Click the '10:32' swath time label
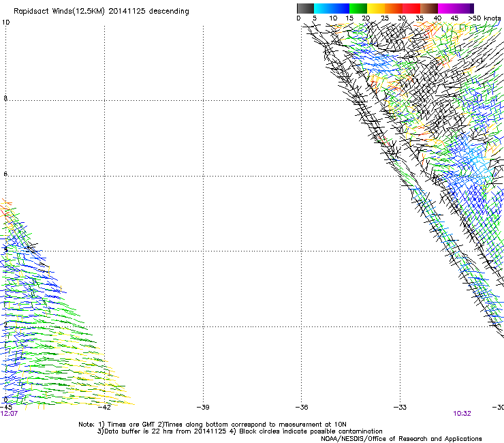The width and height of the screenshot is (504, 443). coord(462,414)
